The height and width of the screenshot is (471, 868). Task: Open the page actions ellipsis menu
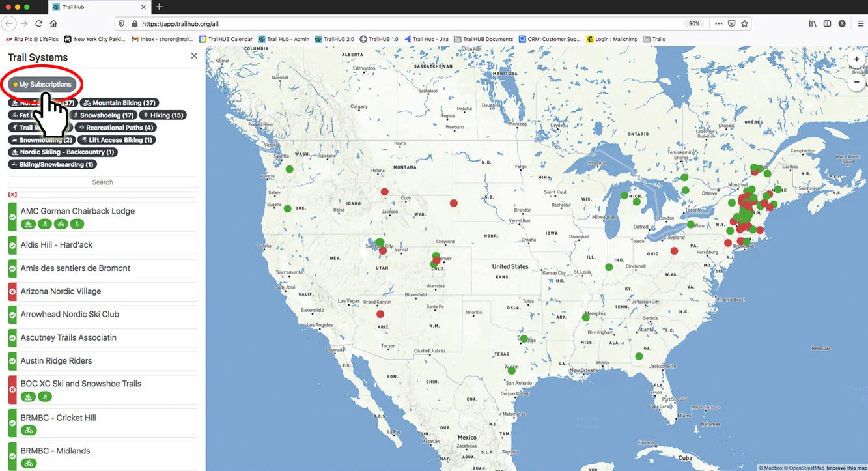719,23
